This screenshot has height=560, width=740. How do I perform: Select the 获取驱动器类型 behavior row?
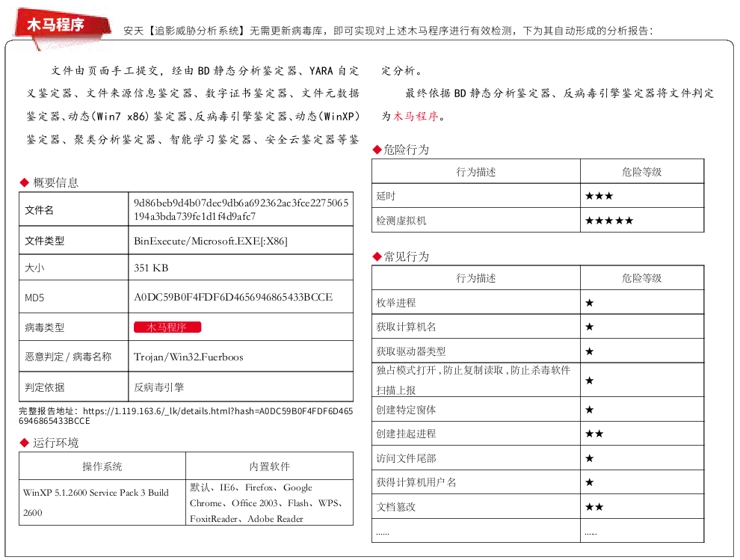pos(538,351)
